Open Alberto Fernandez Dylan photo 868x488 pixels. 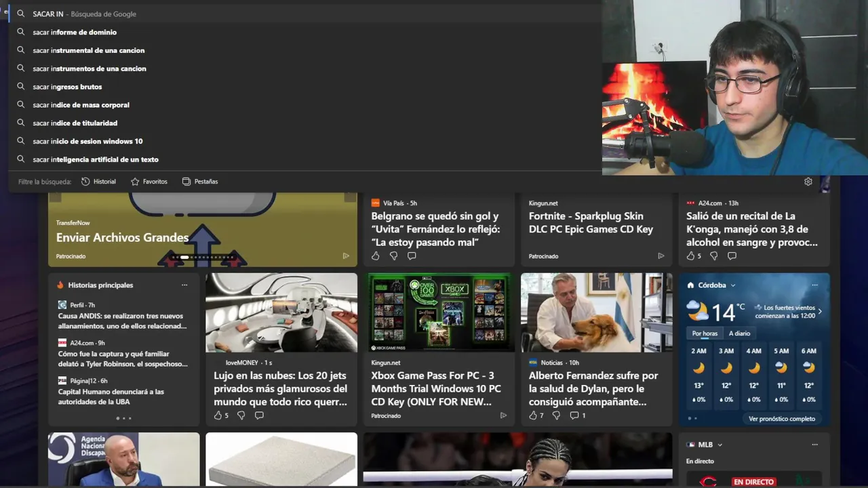click(x=596, y=312)
